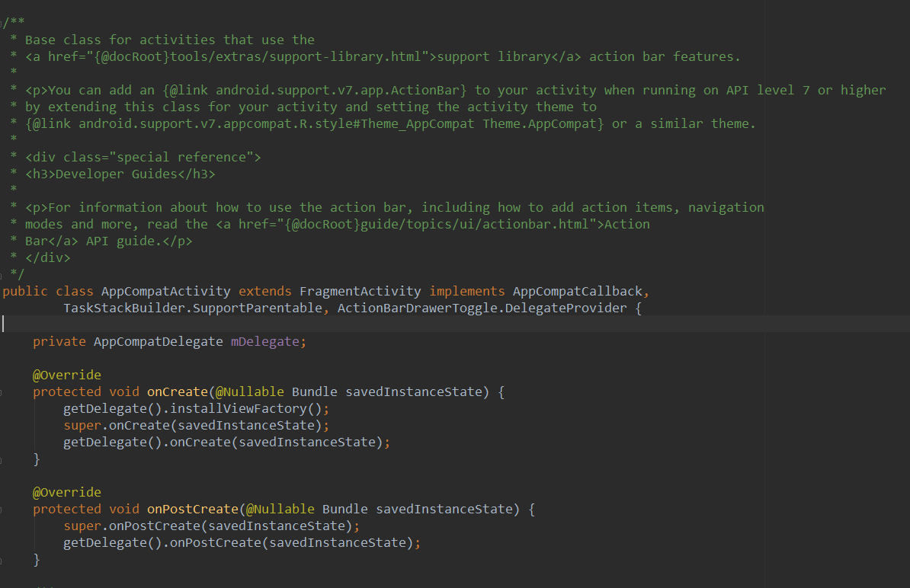Click 'API level 7' text in comment

767,91
